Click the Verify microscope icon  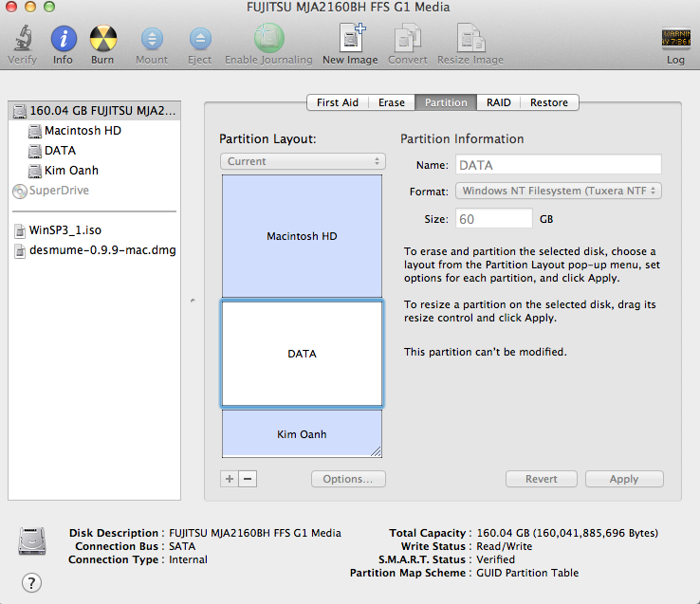[23, 38]
